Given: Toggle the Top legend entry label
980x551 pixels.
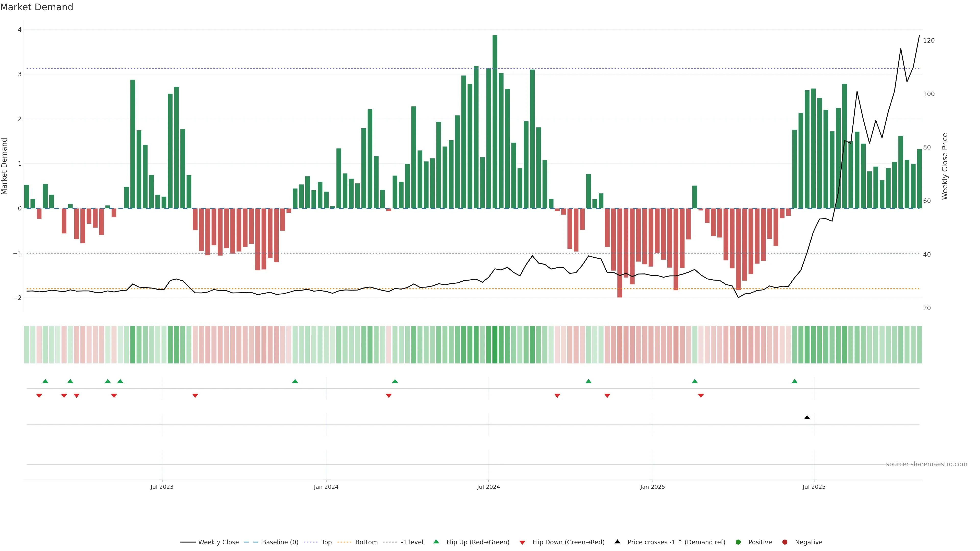Looking at the screenshot, I should tap(326, 542).
